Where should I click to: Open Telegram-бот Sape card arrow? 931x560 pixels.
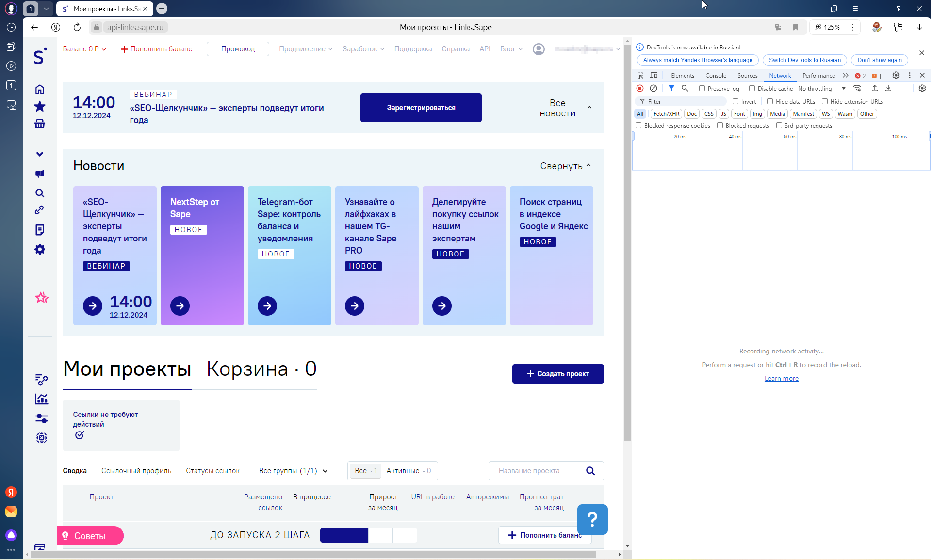pos(267,306)
